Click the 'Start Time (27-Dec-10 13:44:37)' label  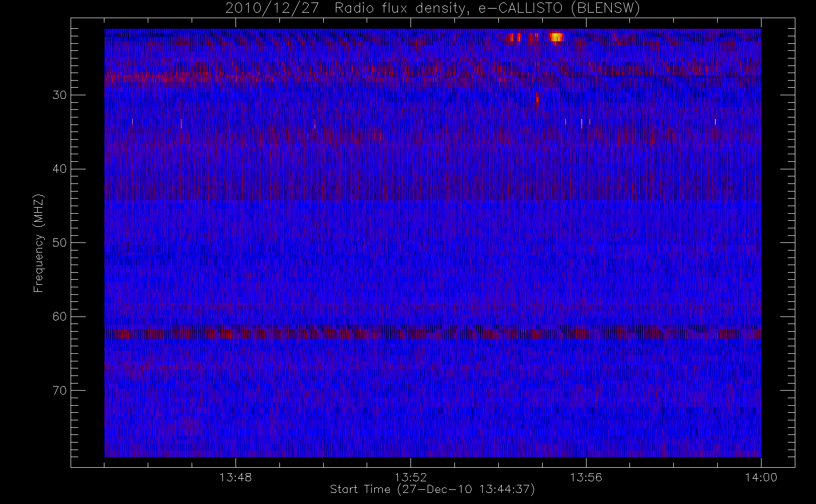432,489
